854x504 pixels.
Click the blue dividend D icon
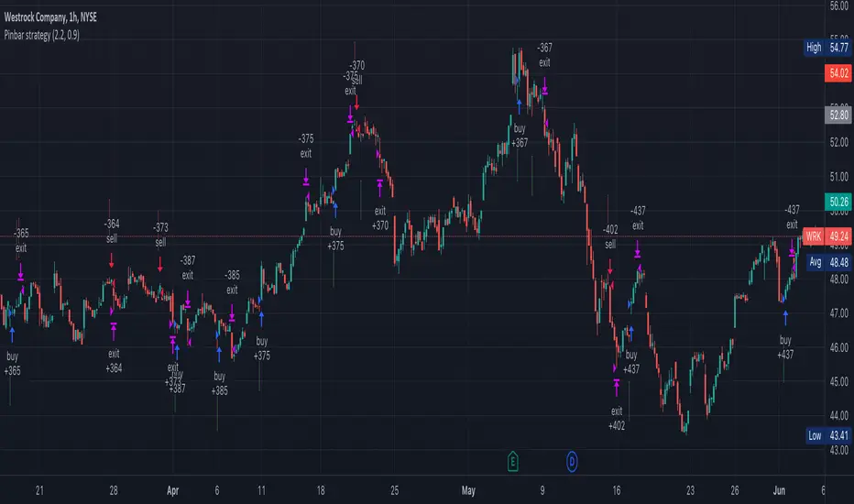(x=572, y=462)
